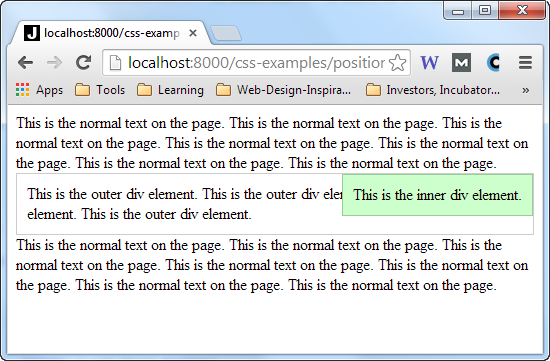Go back using the browser back arrow
The height and width of the screenshot is (361, 550).
pyautogui.click(x=25, y=63)
